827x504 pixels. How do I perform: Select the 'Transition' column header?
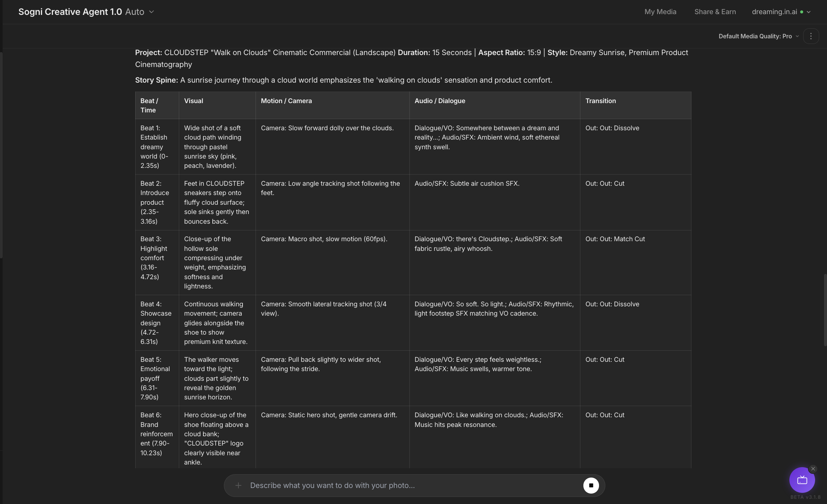(636, 105)
